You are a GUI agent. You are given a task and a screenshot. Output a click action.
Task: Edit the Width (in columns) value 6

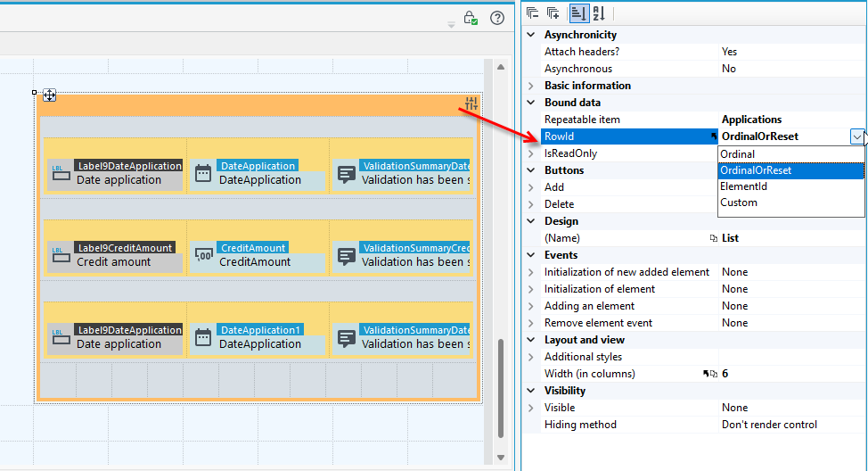point(725,374)
